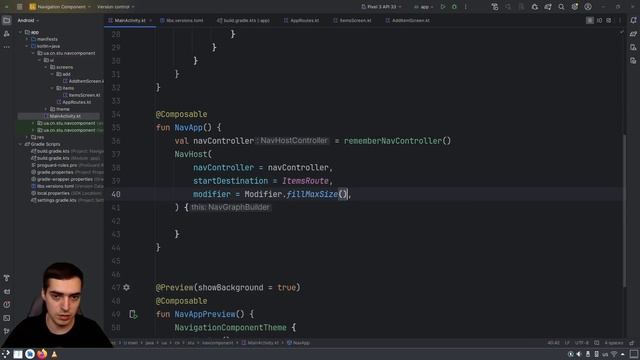Screen dimensions: 640x360
Task: Switch editor to Design view mode
Action: tap(609, 20)
